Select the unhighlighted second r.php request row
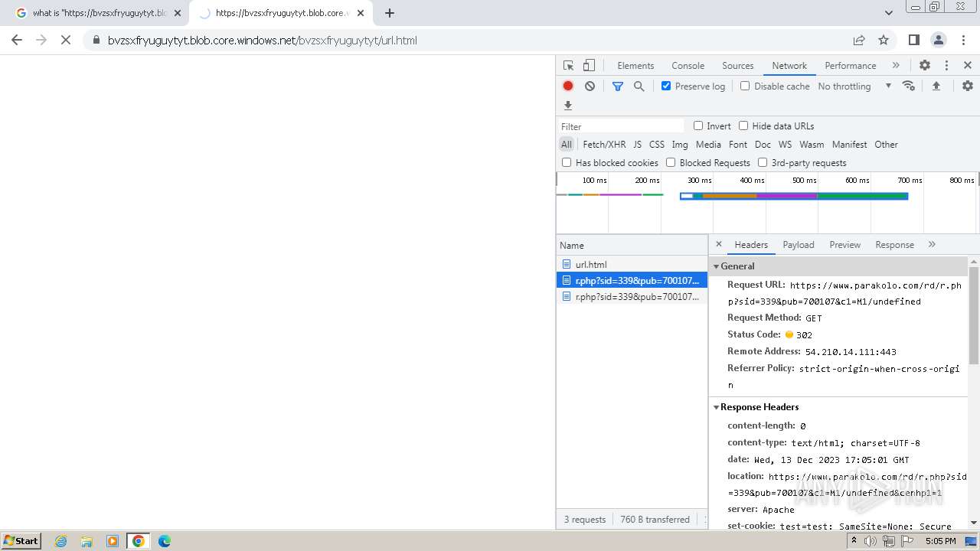The width and height of the screenshot is (980, 551). click(x=632, y=297)
